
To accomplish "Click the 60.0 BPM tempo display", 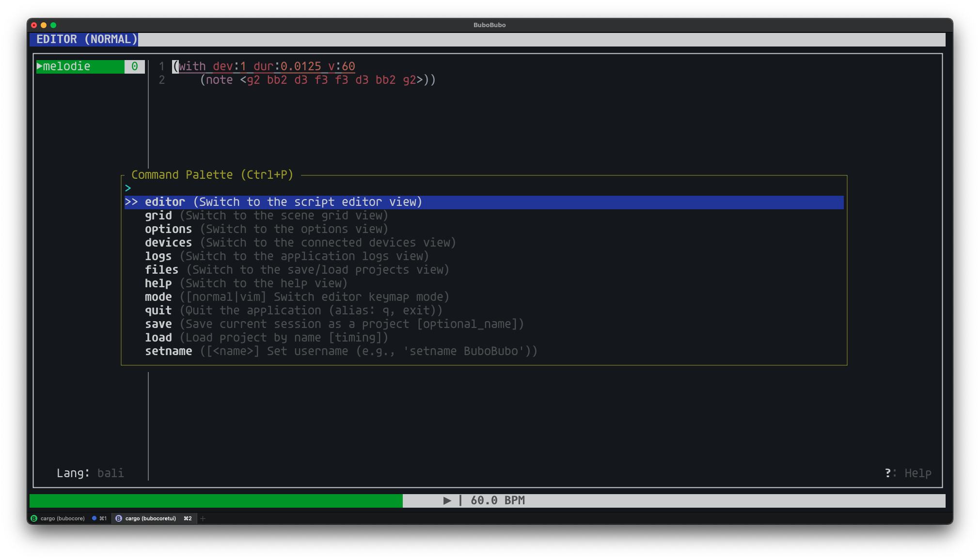I will [497, 500].
